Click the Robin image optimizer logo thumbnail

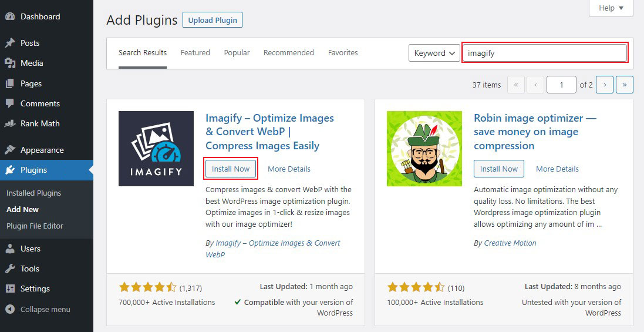tap(424, 148)
